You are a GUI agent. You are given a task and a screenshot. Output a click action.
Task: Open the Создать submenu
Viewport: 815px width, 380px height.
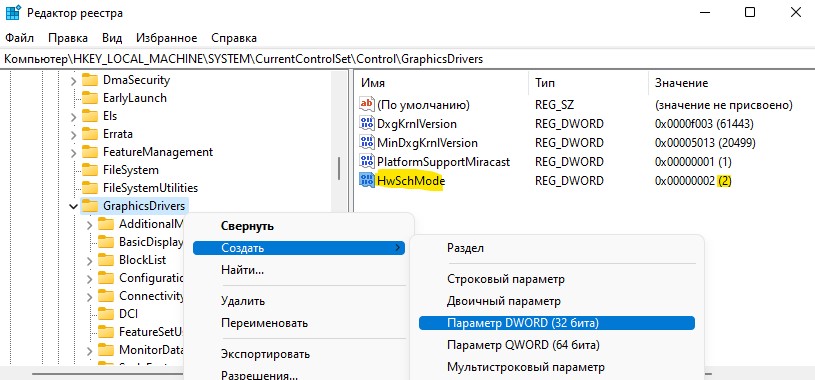click(299, 248)
